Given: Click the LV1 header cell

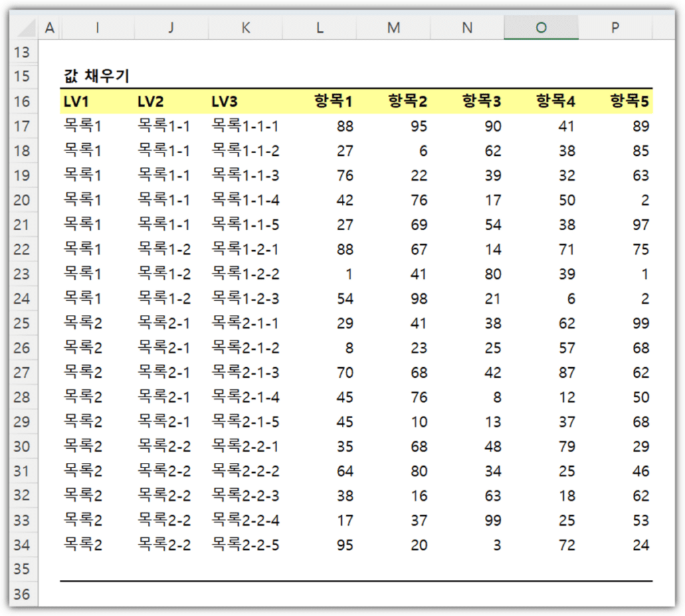Looking at the screenshot, I should (x=98, y=102).
